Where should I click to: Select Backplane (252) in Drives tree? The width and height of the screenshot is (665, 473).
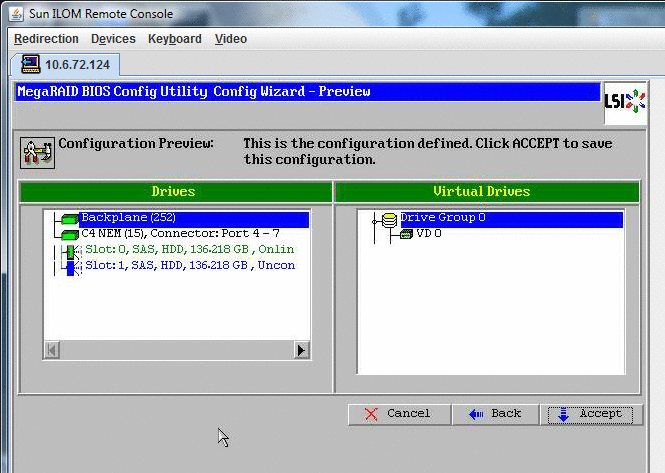pyautogui.click(x=194, y=218)
